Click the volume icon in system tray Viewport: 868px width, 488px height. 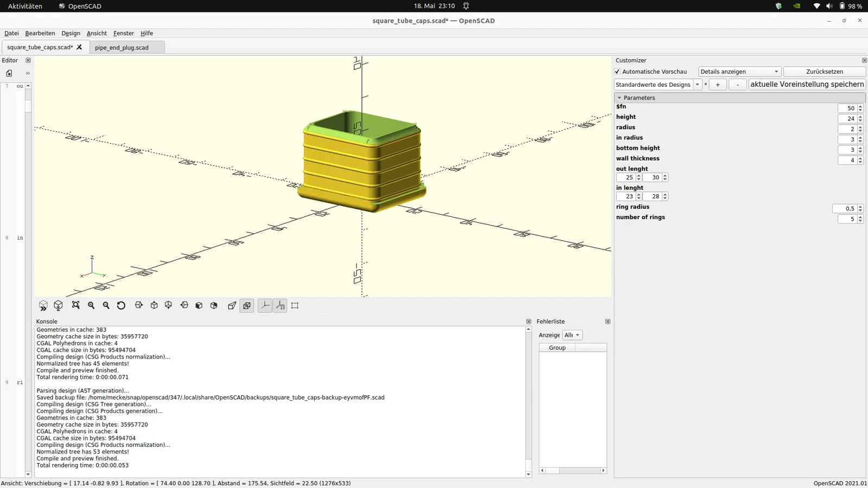[829, 6]
